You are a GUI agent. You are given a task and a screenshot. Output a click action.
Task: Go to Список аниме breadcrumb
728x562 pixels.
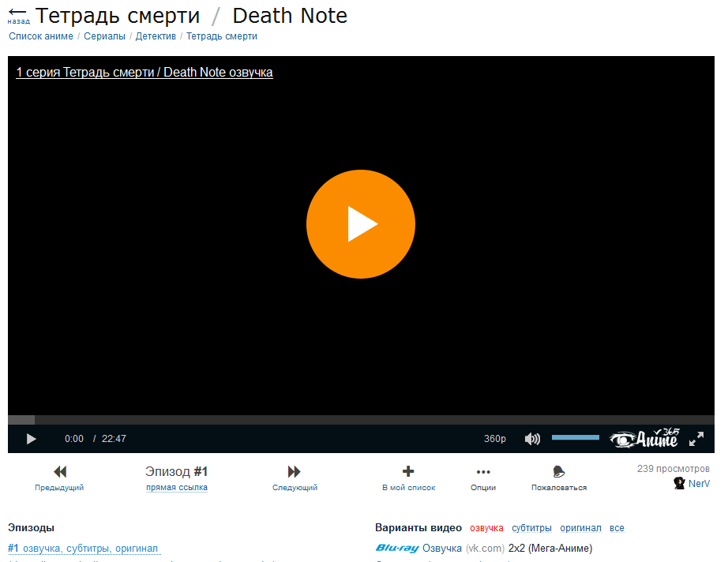[41, 36]
